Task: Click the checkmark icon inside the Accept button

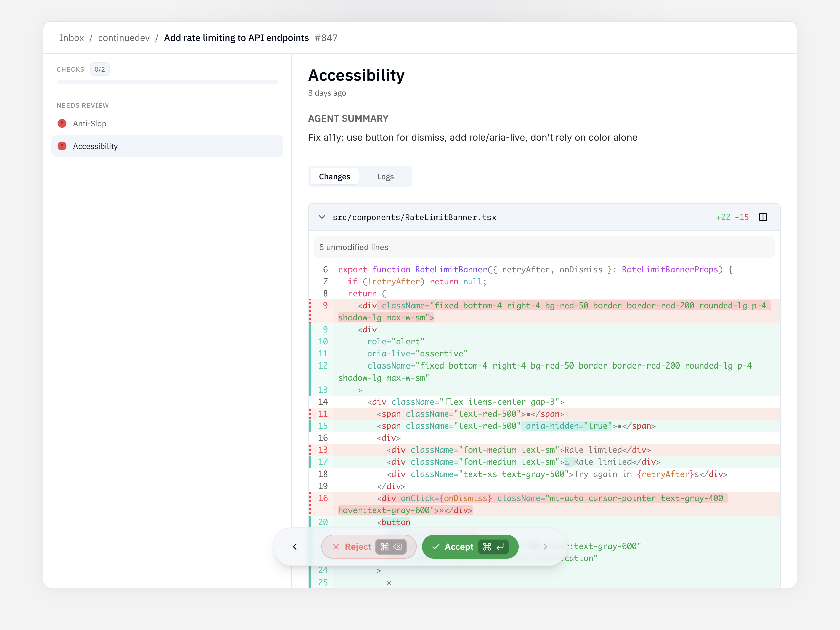Action: (436, 547)
